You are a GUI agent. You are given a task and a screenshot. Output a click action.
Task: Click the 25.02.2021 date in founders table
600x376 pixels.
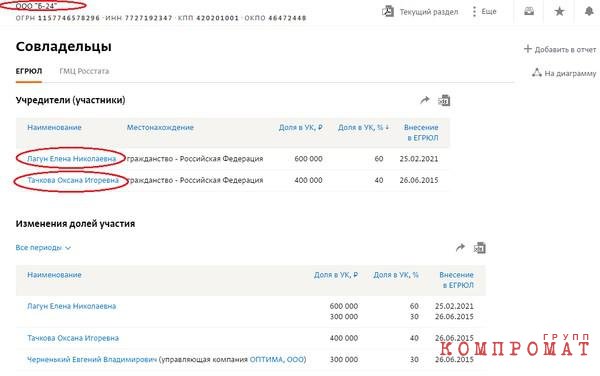click(x=419, y=159)
